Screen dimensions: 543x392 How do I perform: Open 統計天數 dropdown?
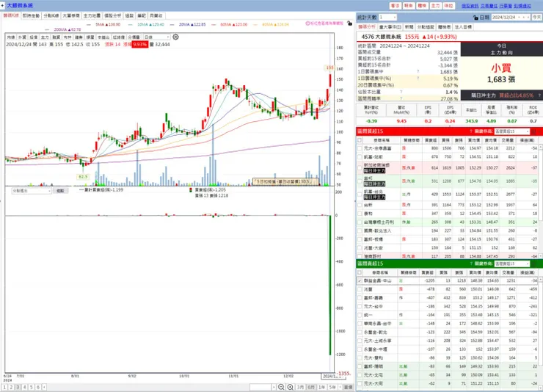(x=387, y=17)
